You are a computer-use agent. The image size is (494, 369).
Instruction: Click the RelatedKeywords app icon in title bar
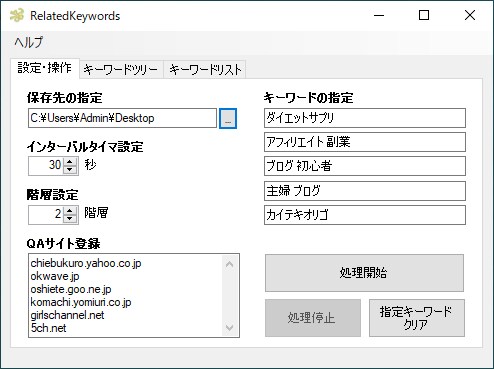pyautogui.click(x=17, y=15)
